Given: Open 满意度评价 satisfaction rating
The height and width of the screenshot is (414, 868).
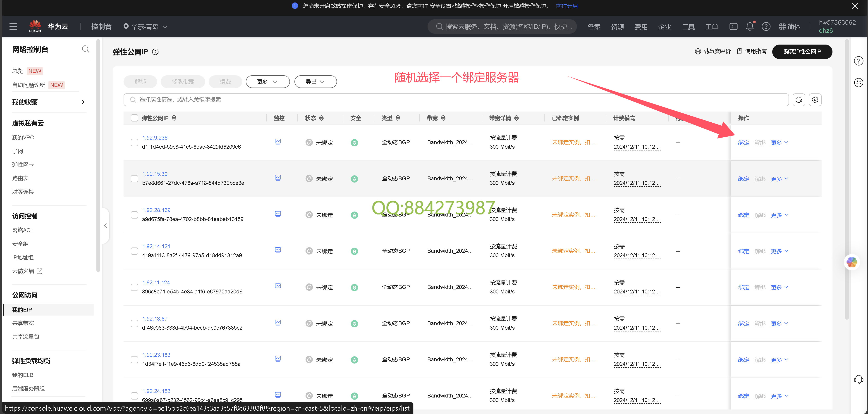Looking at the screenshot, I should 713,51.
